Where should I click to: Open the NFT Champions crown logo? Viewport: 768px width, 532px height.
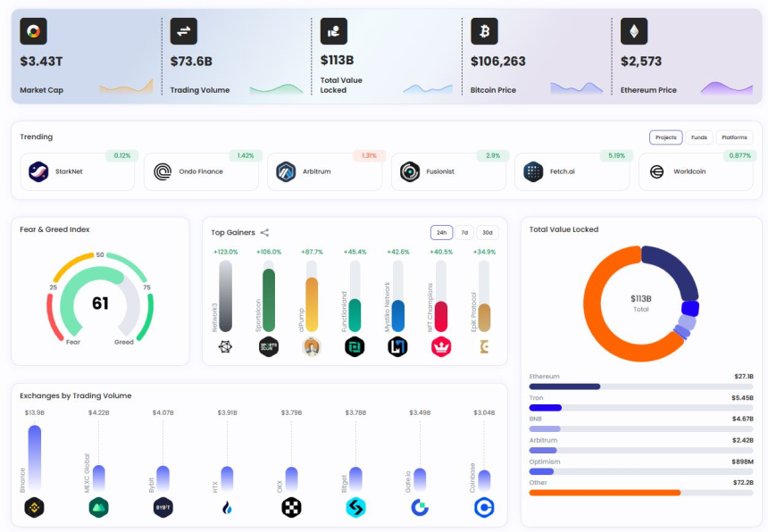(x=441, y=347)
